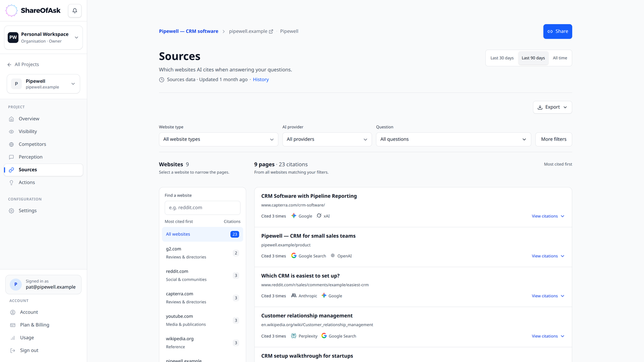Open the Website type dropdown
This screenshot has width=644, height=362.
pos(219,140)
